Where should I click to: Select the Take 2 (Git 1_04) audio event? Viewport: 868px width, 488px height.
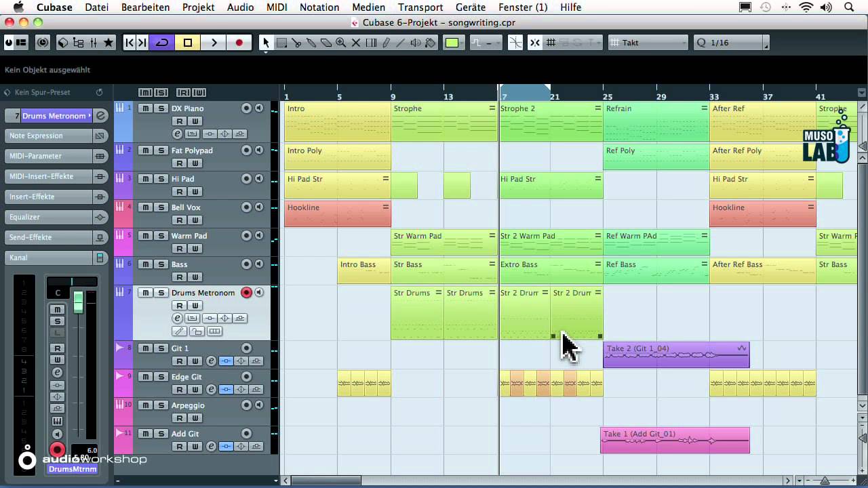point(676,354)
